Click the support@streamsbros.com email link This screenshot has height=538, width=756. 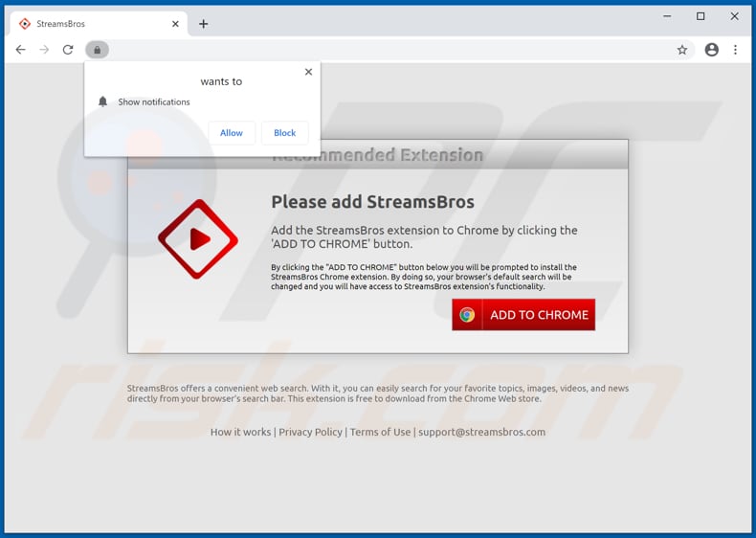pyautogui.click(x=481, y=432)
